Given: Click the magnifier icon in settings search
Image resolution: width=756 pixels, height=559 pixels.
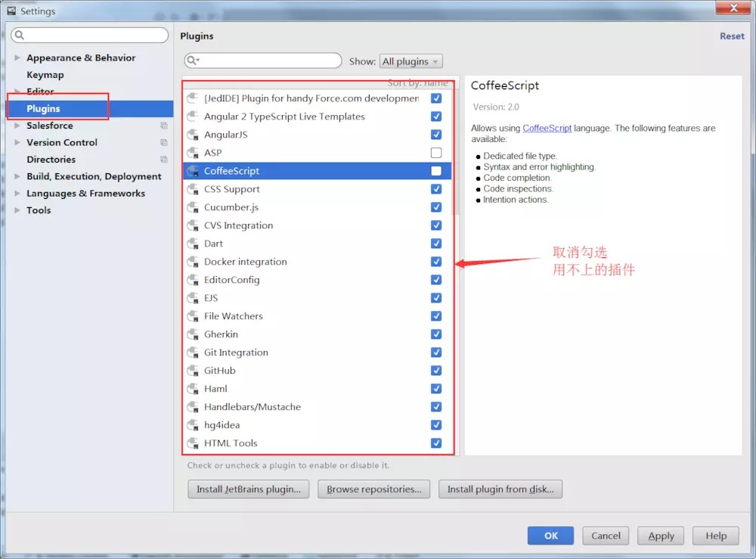Looking at the screenshot, I should click(20, 35).
